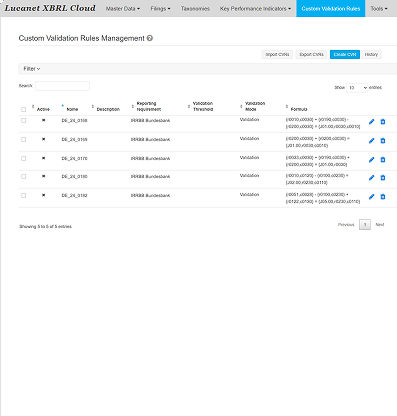Click the formula text of rule DE_21_0182
This screenshot has height=416, width=397.
[x=323, y=198]
